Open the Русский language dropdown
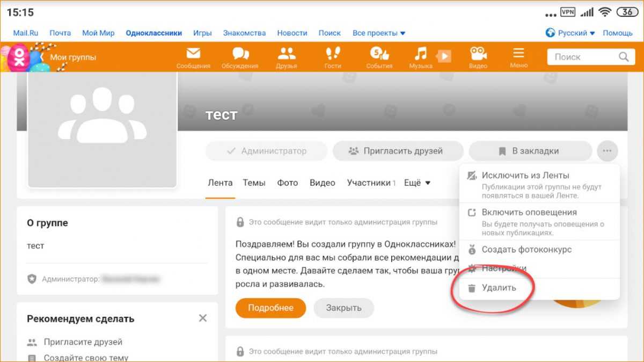The image size is (644, 362). point(576,33)
